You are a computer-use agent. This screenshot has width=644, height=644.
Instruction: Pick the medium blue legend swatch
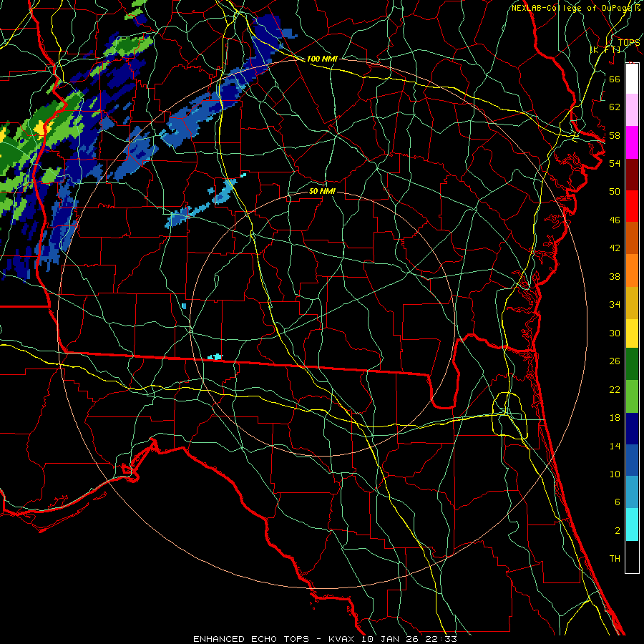point(632,460)
